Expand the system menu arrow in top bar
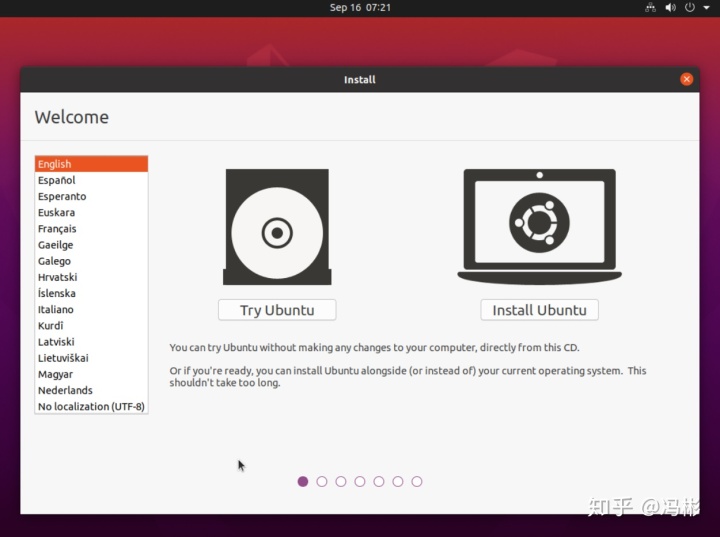720x537 pixels. (x=706, y=7)
